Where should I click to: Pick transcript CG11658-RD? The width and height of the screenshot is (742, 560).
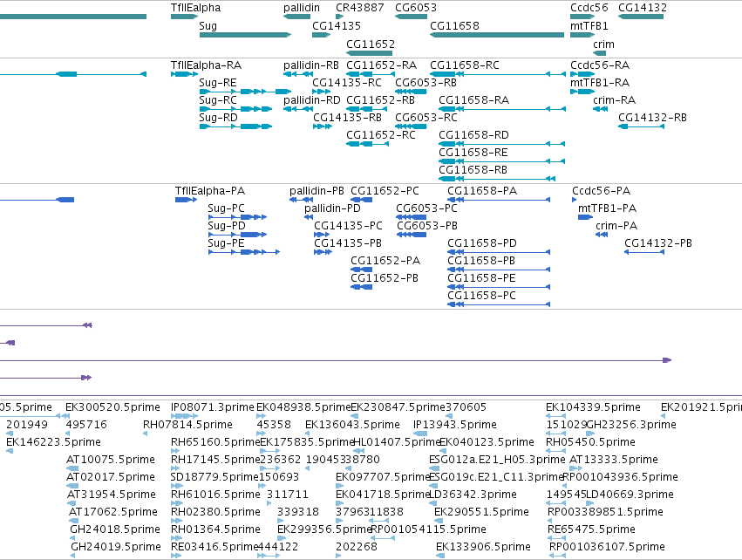[473, 135]
